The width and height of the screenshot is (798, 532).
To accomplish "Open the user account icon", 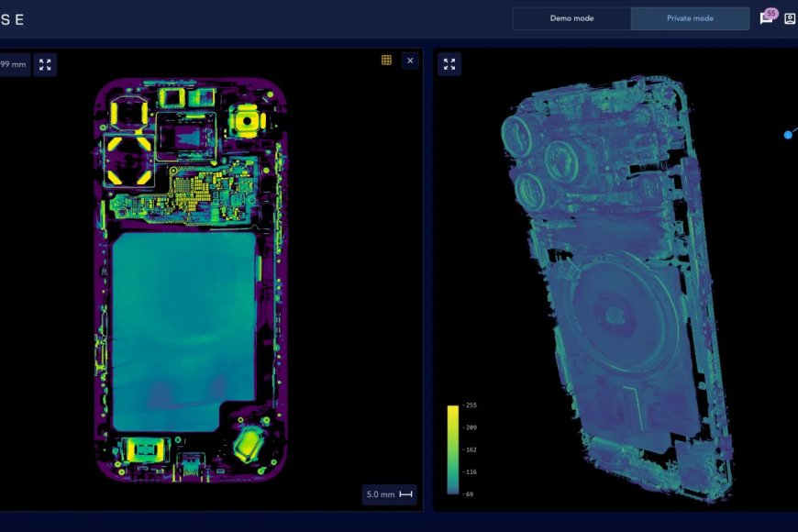I will [x=790, y=19].
